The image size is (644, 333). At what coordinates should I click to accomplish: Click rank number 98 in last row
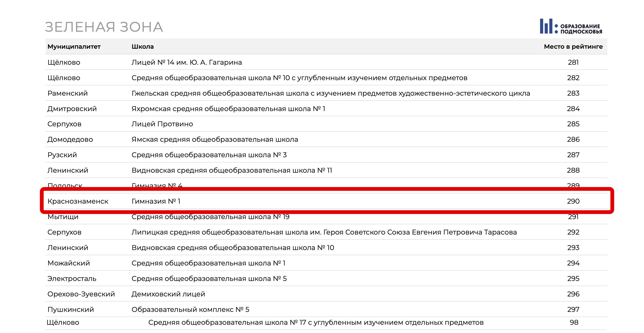pos(574,322)
